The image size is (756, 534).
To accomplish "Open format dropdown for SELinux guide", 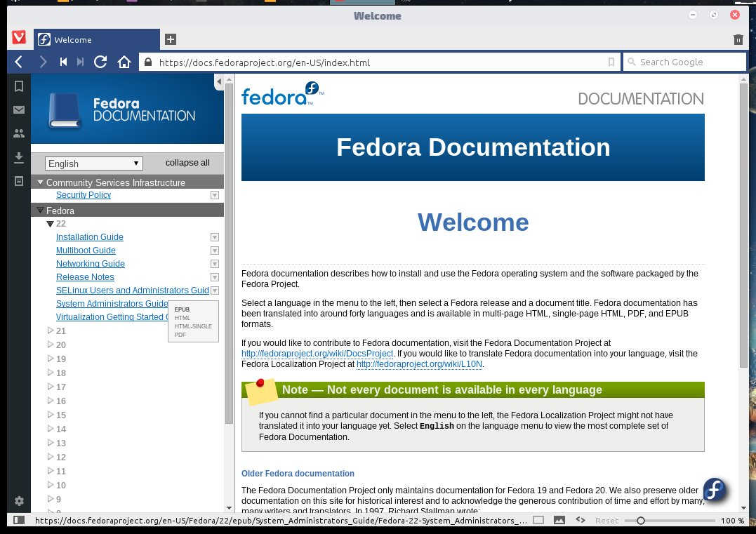I will (x=215, y=290).
